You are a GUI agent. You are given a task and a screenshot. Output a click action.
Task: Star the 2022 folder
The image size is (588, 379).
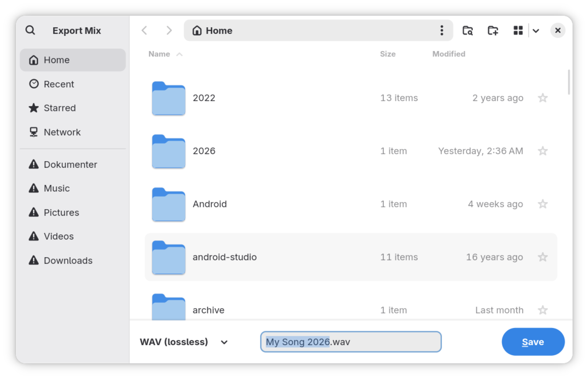543,98
